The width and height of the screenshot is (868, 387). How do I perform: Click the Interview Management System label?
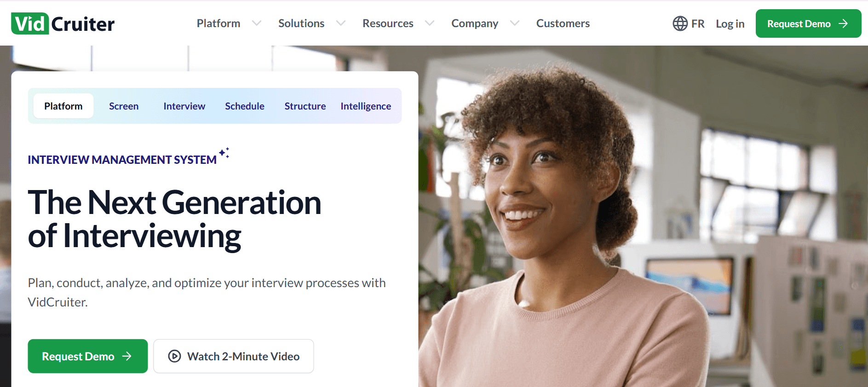point(122,160)
